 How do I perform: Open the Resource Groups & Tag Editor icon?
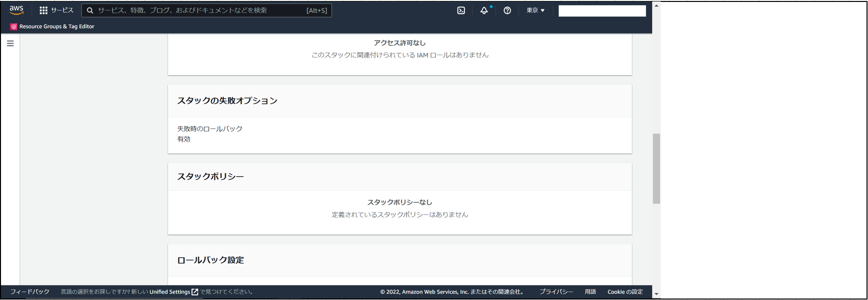13,27
